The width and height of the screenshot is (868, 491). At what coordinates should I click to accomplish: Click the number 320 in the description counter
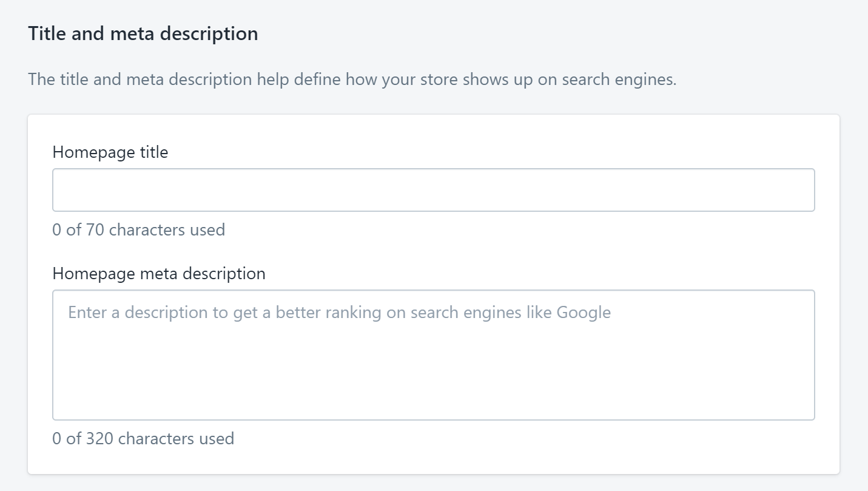click(x=99, y=438)
